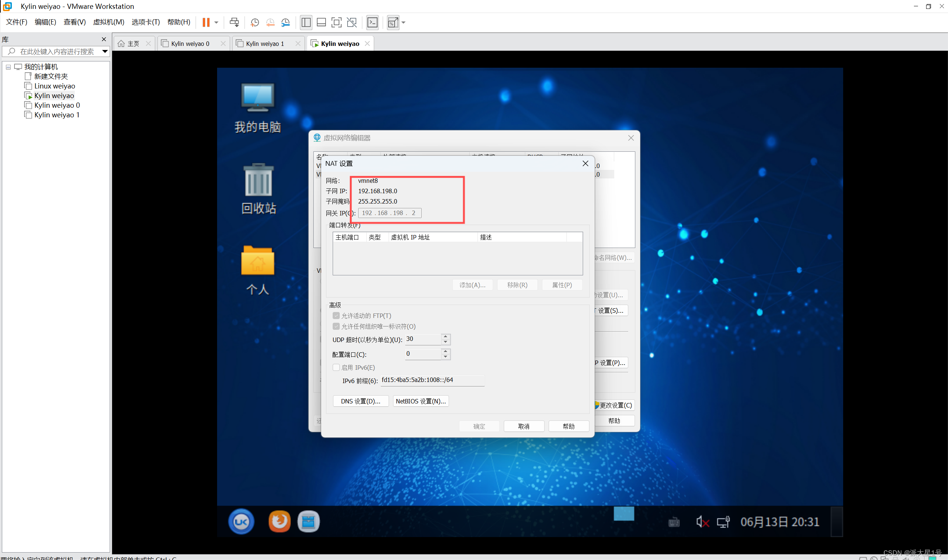Toggle Allow any organizationally unique identifier checkbox

336,326
